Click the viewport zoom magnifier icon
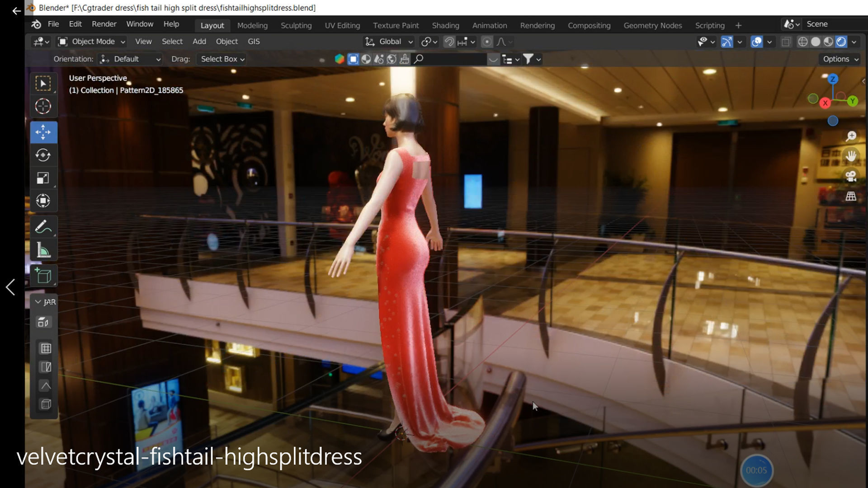The width and height of the screenshot is (868, 488). coord(851,136)
